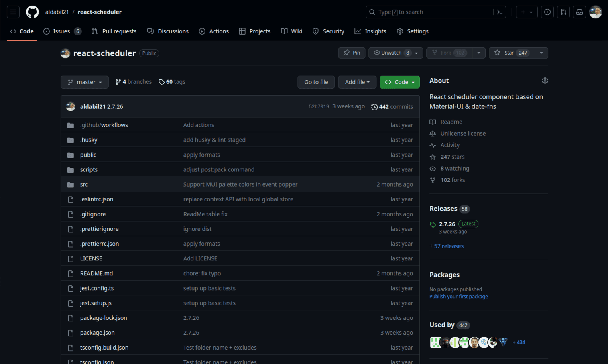Go to GitHub home via Octocat logo
Viewport: 608px width, 364px height.
(x=33, y=12)
